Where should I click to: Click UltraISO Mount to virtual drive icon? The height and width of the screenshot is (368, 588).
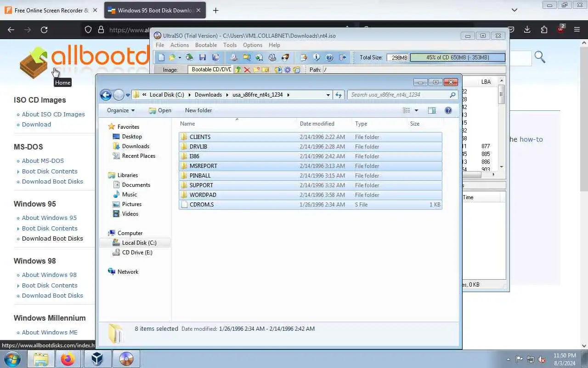coord(272,57)
